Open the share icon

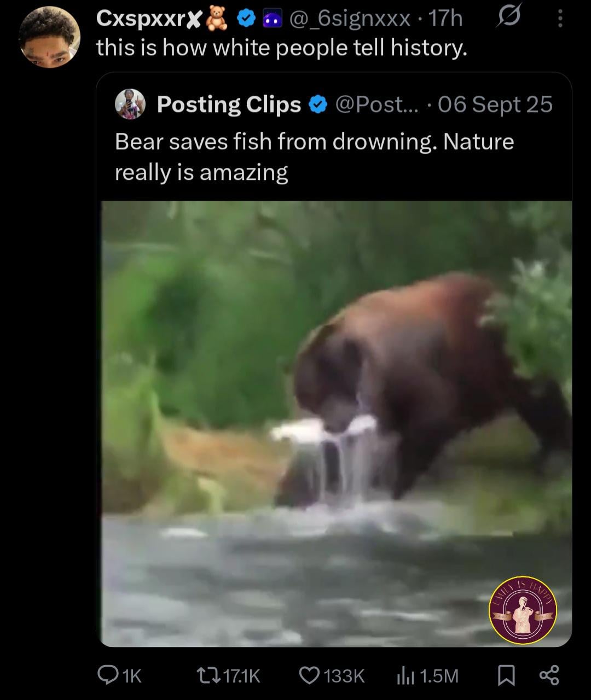pyautogui.click(x=549, y=676)
